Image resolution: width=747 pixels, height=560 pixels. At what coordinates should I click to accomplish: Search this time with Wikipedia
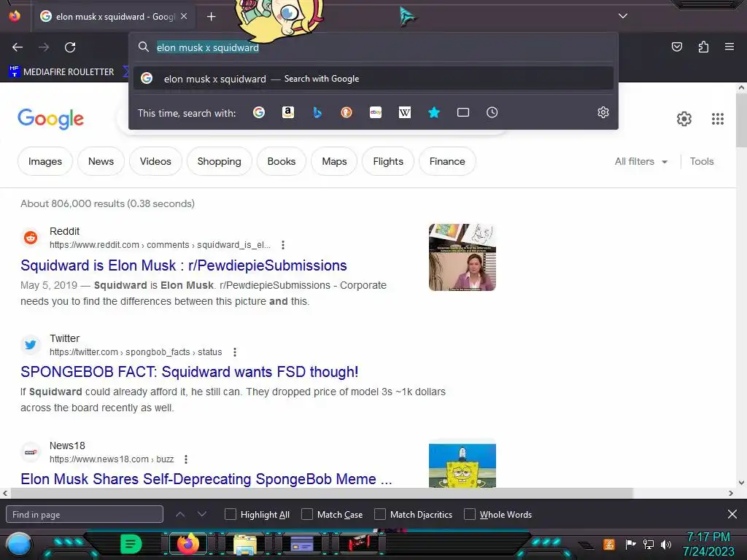404,112
